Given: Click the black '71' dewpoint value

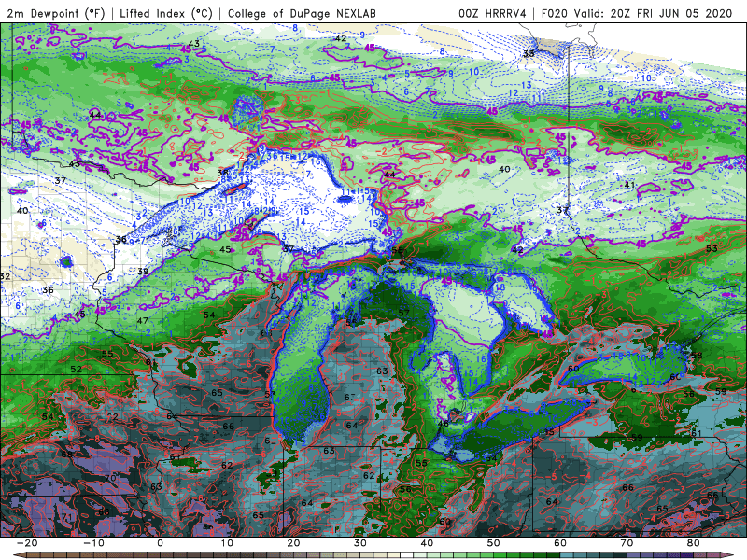Looking at the screenshot, I should click(x=66, y=517).
